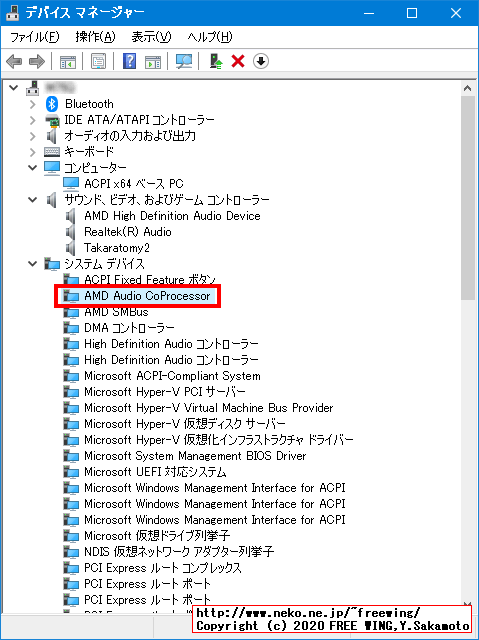Expand the Bluetooth category
The height and width of the screenshot is (640, 479).
coord(33,104)
